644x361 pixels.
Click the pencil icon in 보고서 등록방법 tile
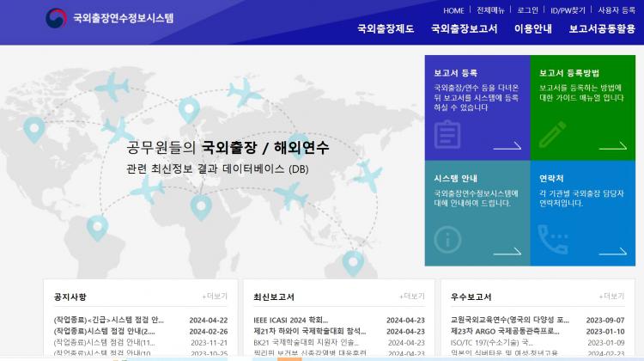(x=553, y=134)
